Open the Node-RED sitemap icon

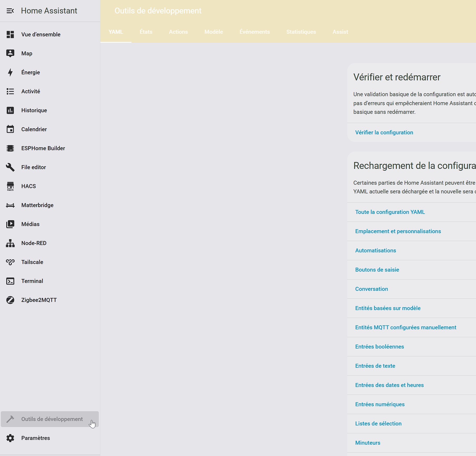[10, 243]
